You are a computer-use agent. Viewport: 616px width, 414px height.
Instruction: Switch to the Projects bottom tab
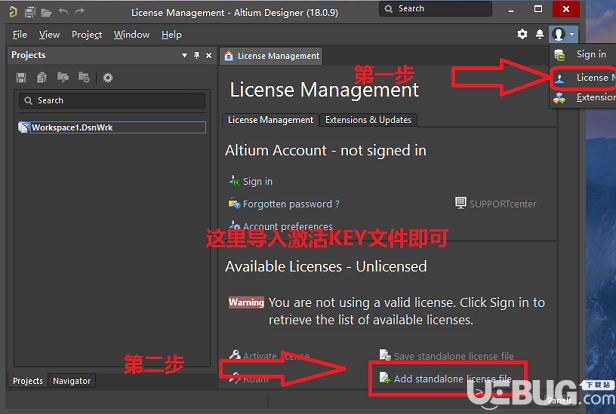pos(28,381)
